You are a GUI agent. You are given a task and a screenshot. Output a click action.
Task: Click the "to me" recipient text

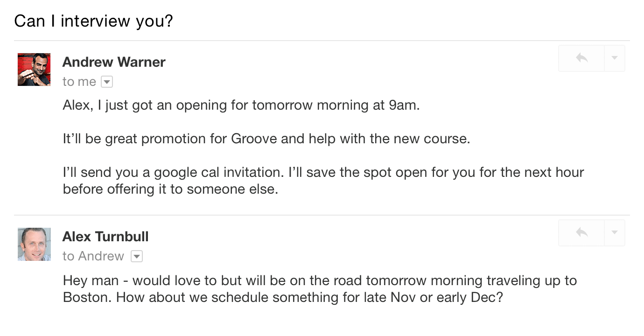tap(79, 82)
